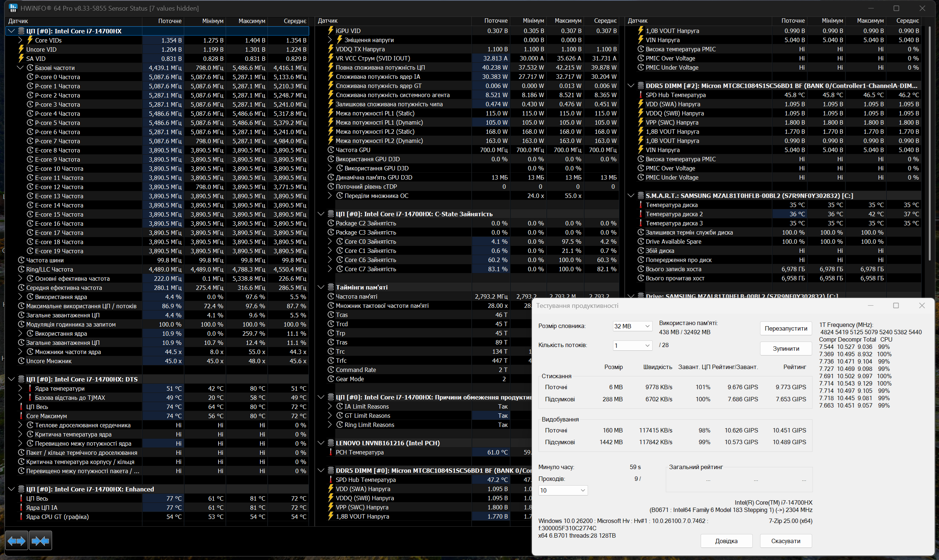Click thermometer icon beside PCH Температура
The image size is (939, 560).
click(x=331, y=452)
